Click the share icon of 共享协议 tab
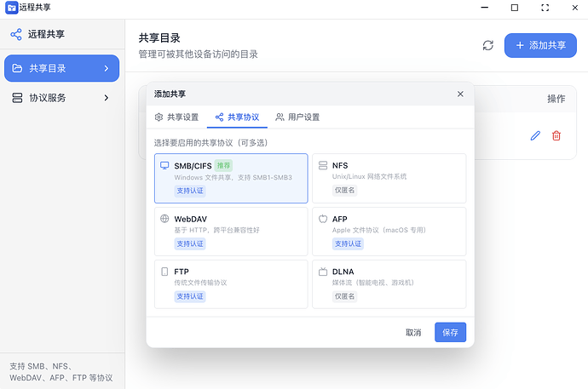588x389 pixels. pos(219,117)
